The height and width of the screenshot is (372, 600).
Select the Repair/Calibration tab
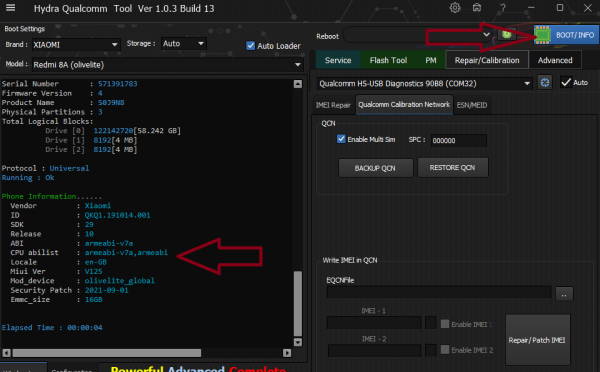tap(487, 60)
